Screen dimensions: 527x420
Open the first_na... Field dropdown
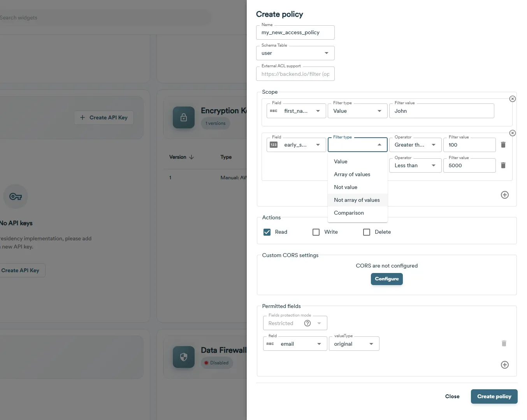(x=296, y=111)
